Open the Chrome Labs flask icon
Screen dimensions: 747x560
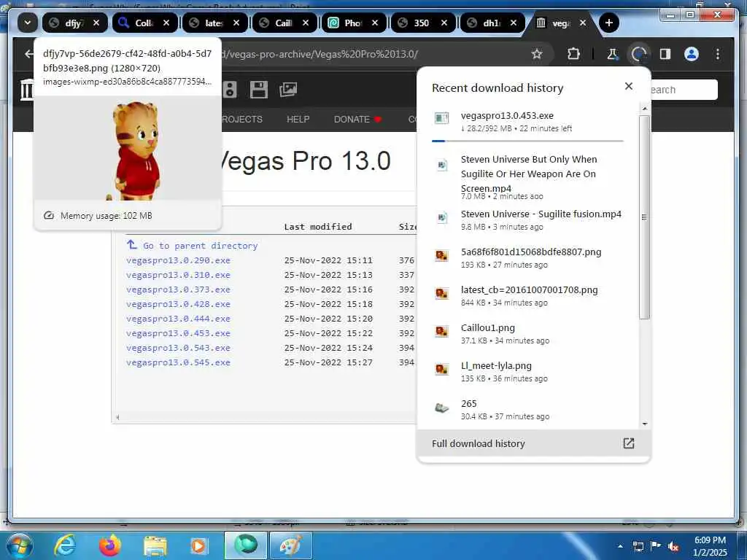coord(612,54)
